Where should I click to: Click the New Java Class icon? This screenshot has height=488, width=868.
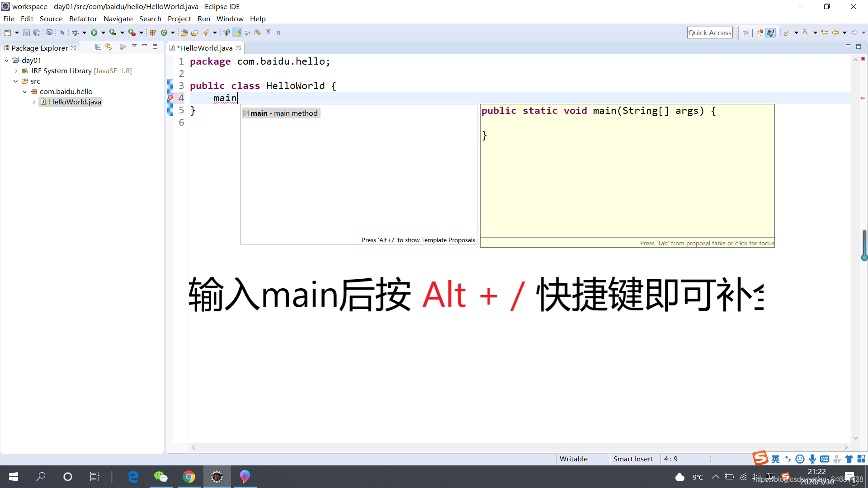point(164,33)
